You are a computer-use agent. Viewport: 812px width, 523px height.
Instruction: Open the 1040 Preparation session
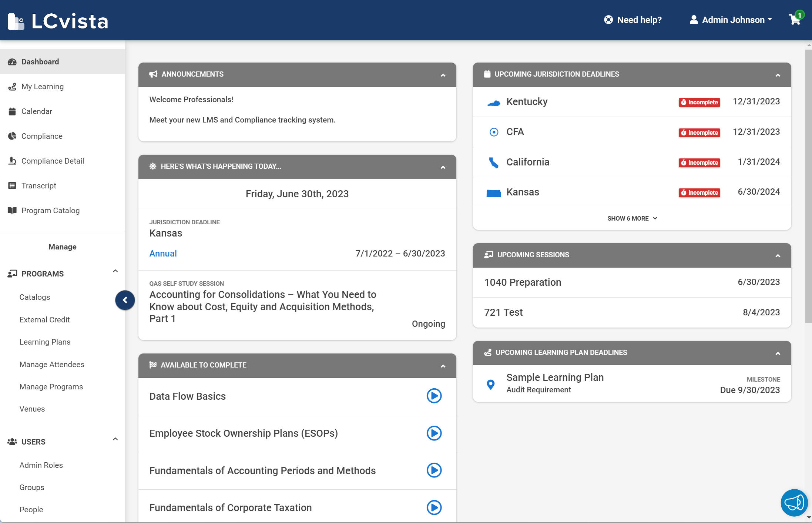[632, 282]
